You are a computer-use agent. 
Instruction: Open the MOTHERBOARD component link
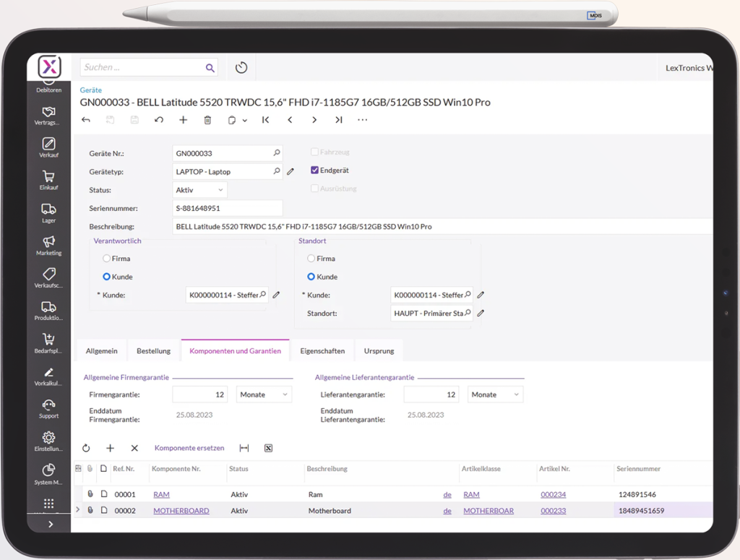point(181,511)
